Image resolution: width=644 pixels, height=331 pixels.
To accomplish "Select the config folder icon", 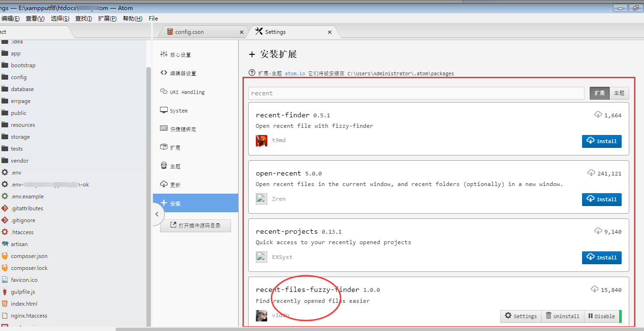I will pyautogui.click(x=5, y=77).
